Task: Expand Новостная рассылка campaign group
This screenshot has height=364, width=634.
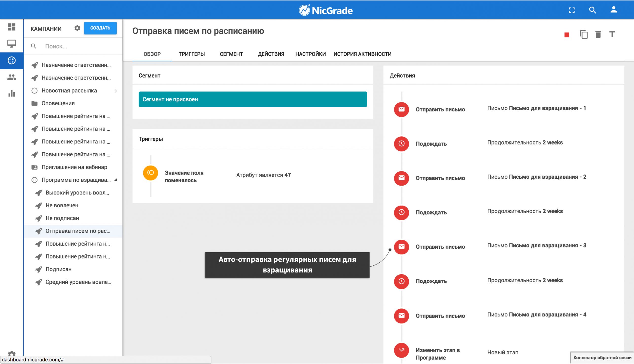Action: pyautogui.click(x=116, y=91)
